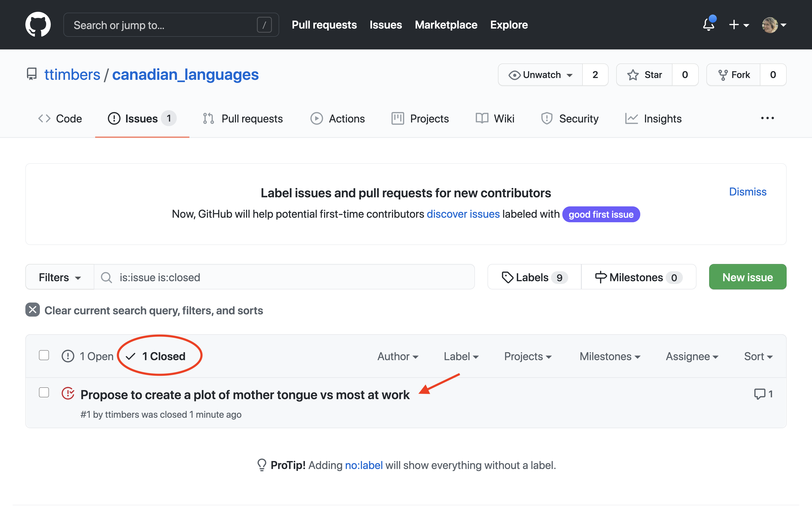This screenshot has height=508, width=812.
Task: Open Marketplace in the top navigation
Action: tap(446, 25)
